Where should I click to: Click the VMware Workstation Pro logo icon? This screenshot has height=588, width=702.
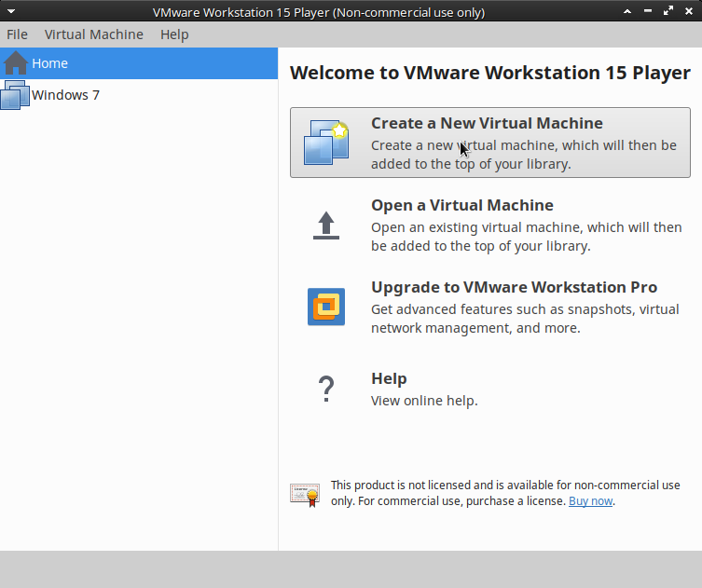[x=326, y=307]
